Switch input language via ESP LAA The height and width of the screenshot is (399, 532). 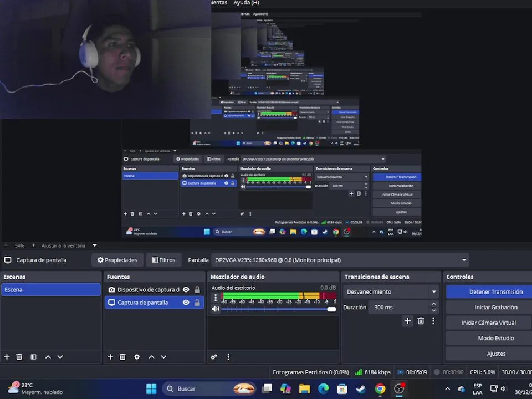point(477,389)
